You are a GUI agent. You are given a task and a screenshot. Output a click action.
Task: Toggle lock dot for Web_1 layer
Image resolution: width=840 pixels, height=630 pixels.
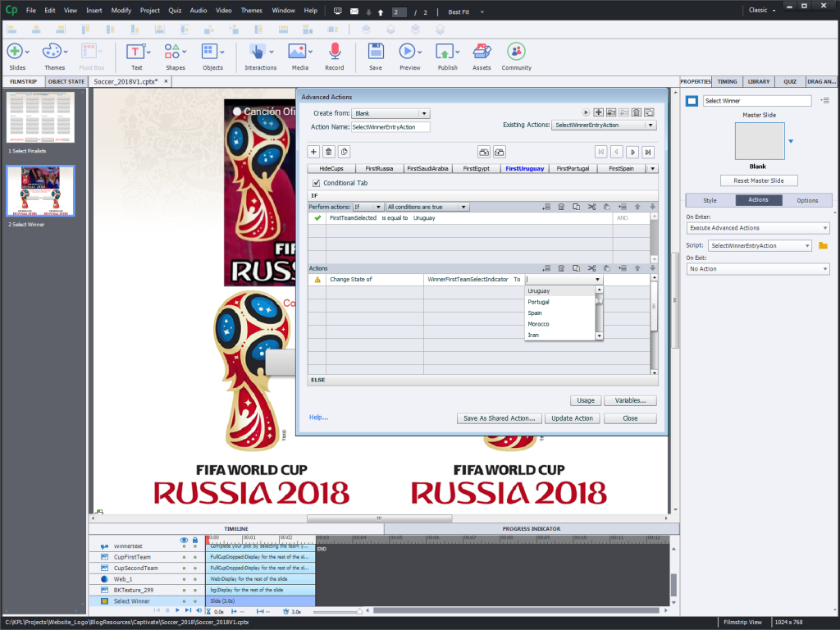pos(195,579)
